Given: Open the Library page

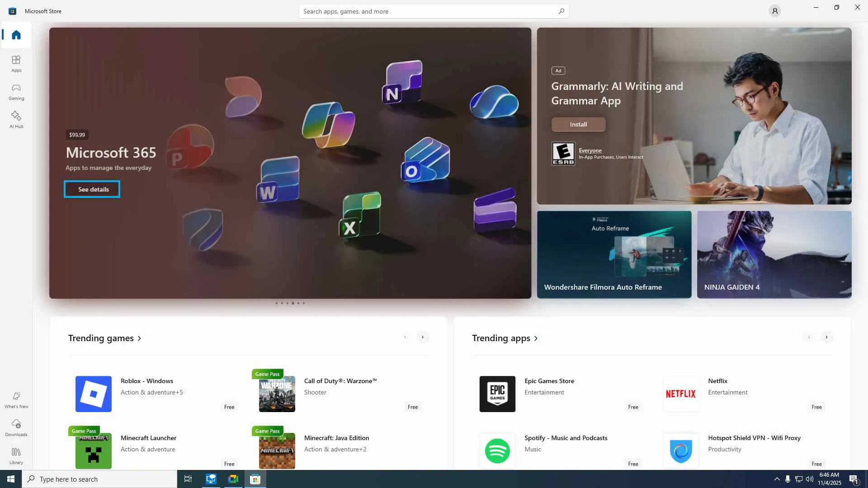Looking at the screenshot, I should (x=16, y=455).
